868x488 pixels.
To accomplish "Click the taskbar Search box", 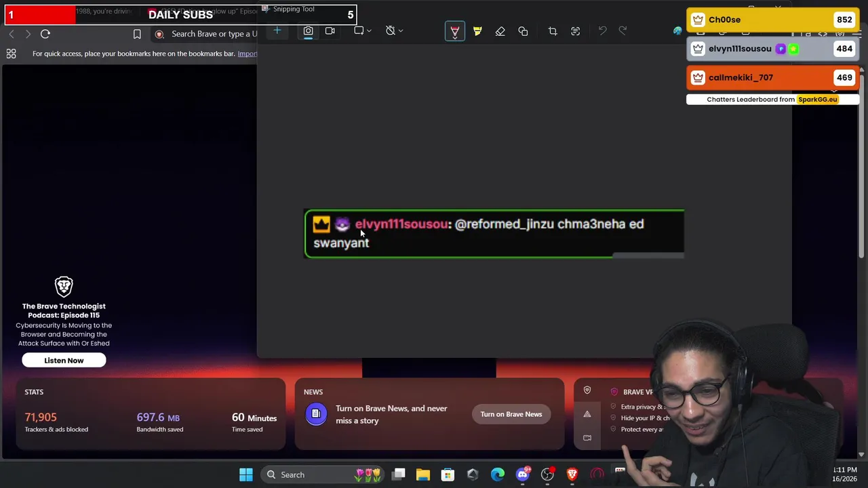I will click(x=322, y=474).
